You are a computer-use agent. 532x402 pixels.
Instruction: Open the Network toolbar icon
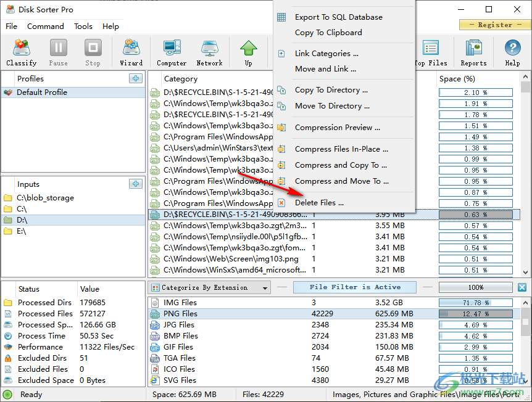pyautogui.click(x=209, y=52)
